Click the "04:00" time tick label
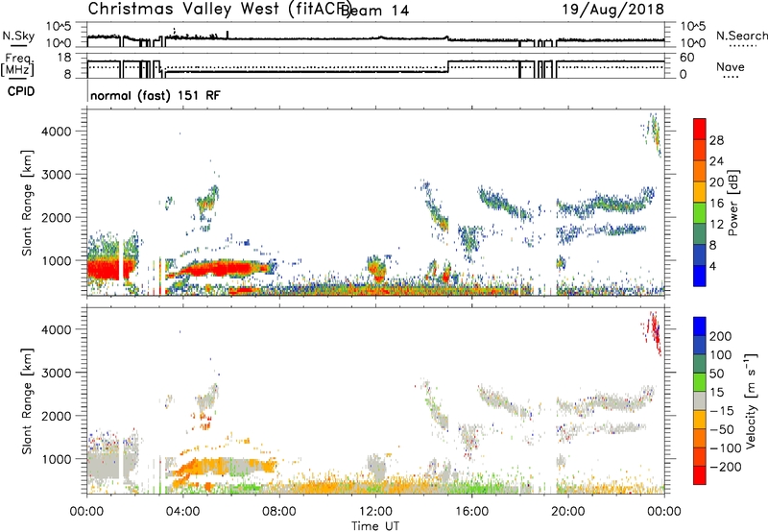Screen dimensions: 768x532 [x=183, y=512]
